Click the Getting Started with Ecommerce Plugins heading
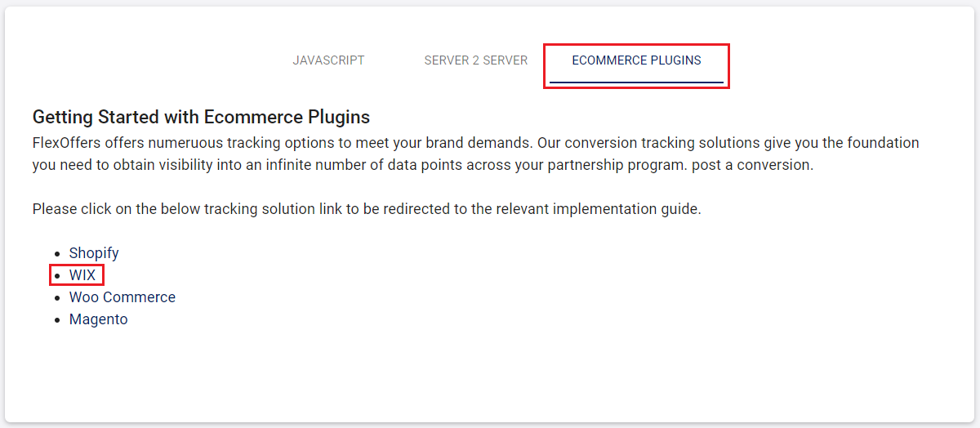980x428 pixels. [201, 117]
